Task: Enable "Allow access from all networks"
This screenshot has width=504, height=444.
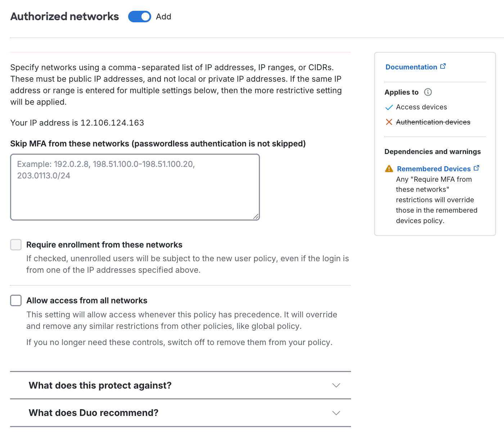Action: (15, 300)
